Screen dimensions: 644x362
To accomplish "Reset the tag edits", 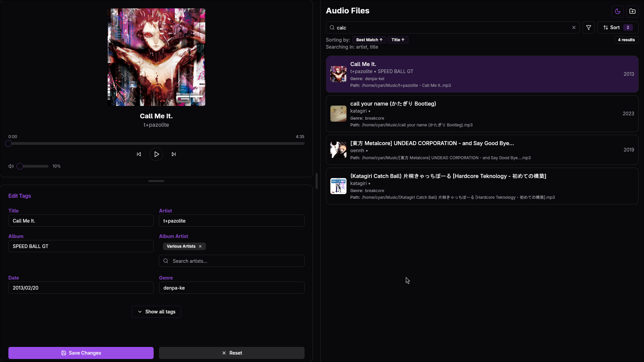I will coord(231,353).
